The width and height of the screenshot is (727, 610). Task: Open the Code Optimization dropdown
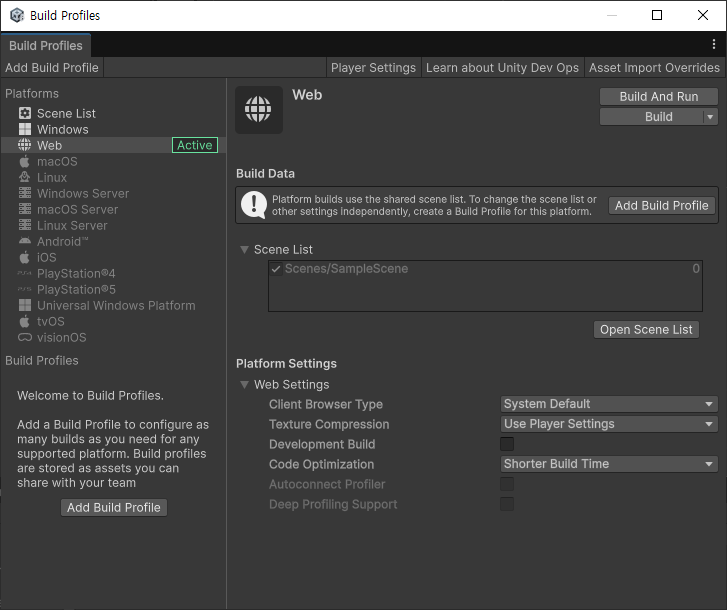[x=609, y=464]
